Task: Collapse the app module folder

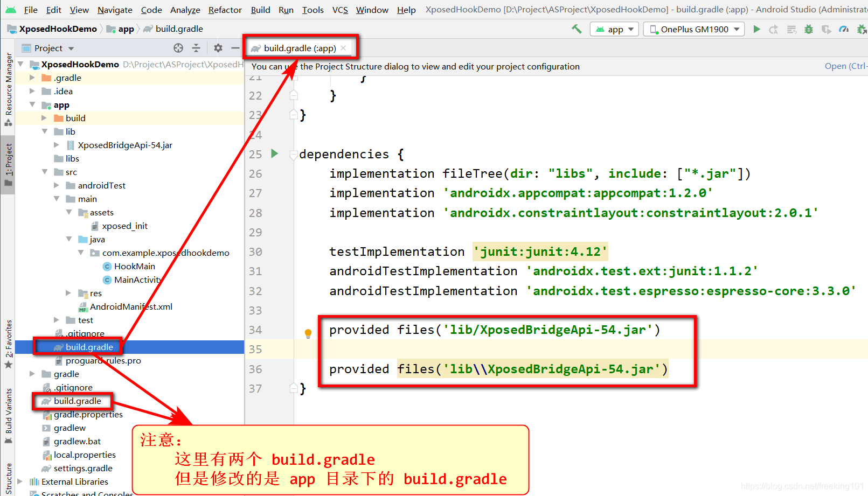Action: (32, 104)
